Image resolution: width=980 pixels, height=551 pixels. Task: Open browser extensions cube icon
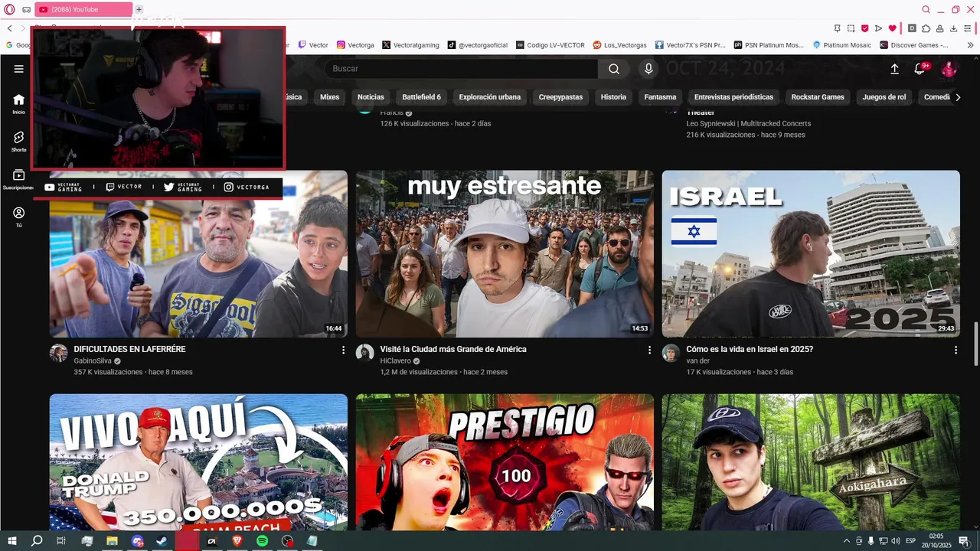click(x=926, y=28)
